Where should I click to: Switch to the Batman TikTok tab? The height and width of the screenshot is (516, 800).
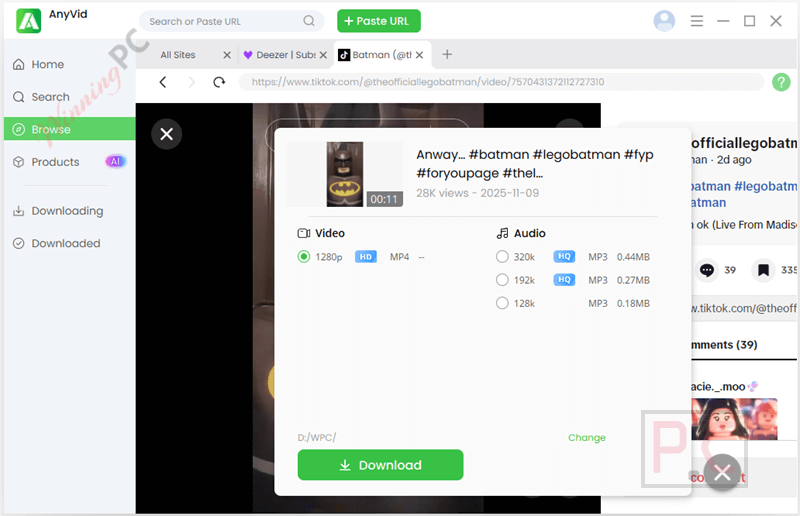[x=382, y=55]
